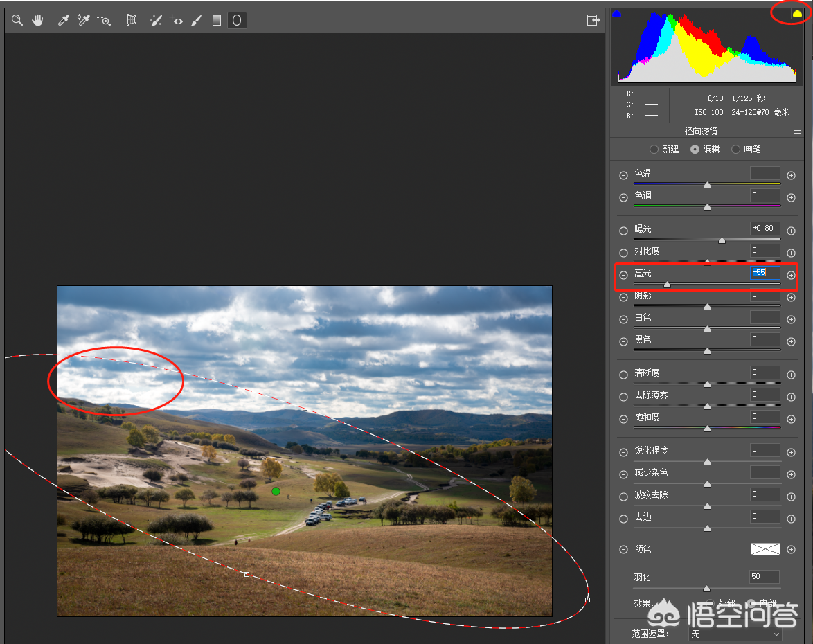Increase 黑色 with plus button

click(792, 341)
